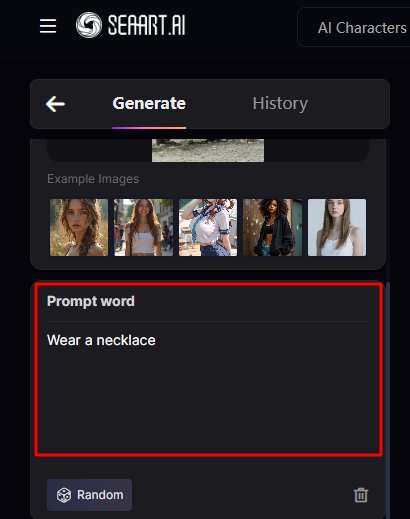The height and width of the screenshot is (519, 410).
Task: Click the SEAART.AI wordmark
Action: coord(146,25)
